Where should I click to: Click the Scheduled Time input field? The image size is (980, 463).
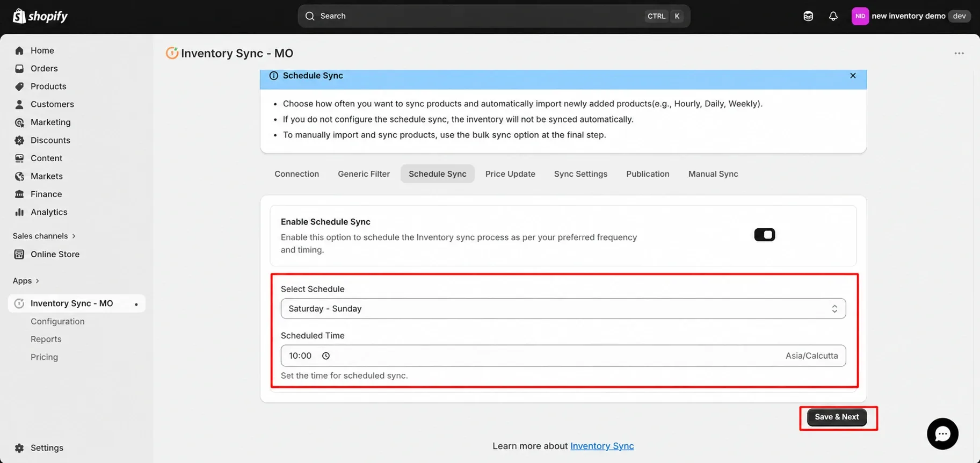pyautogui.click(x=563, y=356)
